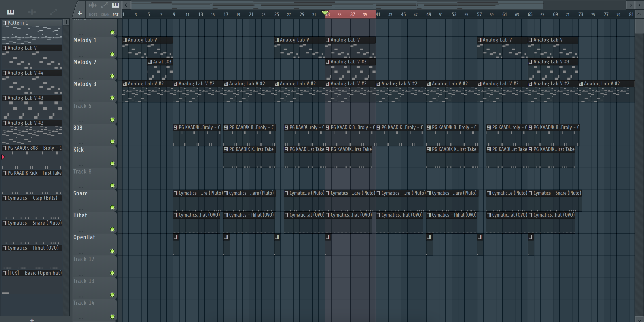The image size is (644, 322).
Task: Select the piano pattern picker filter icon
Action: tap(11, 12)
